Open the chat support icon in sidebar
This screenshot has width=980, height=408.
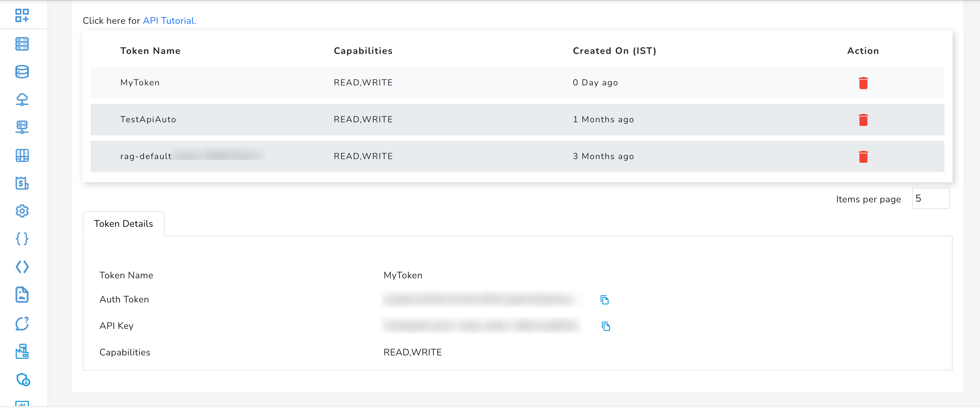pyautogui.click(x=22, y=324)
